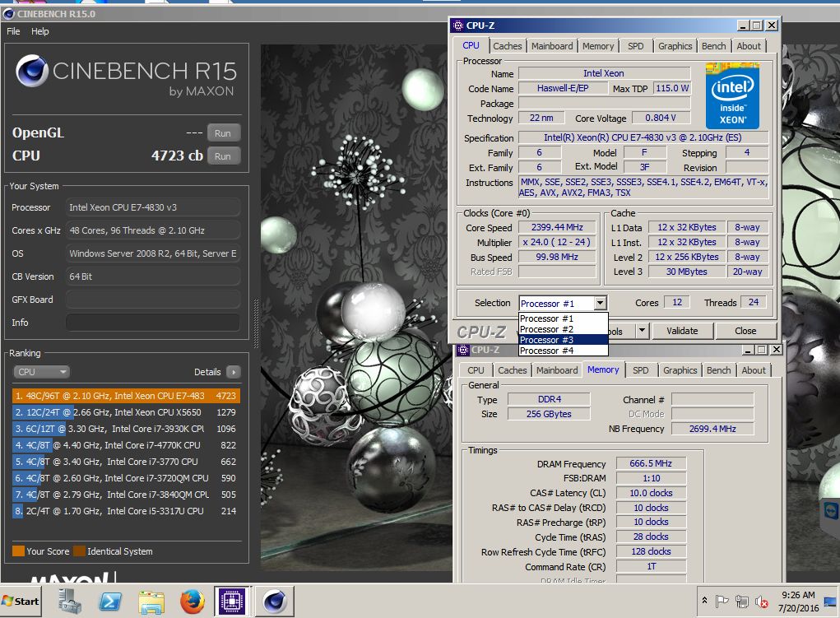Switch to Caches tab in top CPU-Z window
Viewport: 840px width, 618px height.
[x=508, y=46]
